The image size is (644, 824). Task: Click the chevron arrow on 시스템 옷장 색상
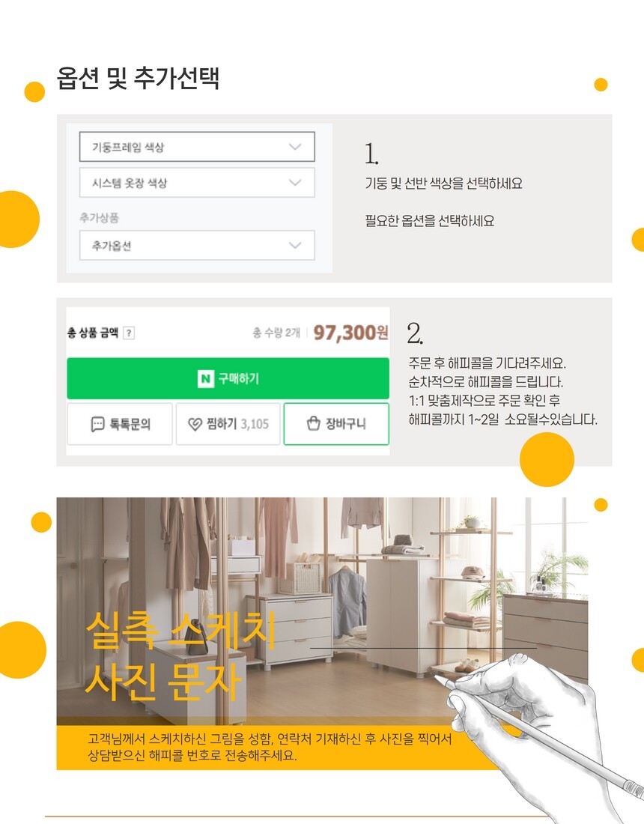point(295,182)
